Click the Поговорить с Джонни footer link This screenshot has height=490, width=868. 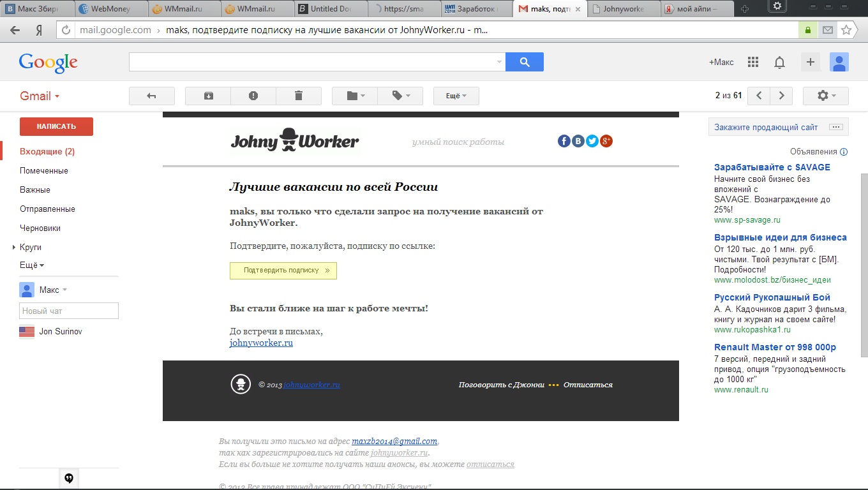click(502, 385)
